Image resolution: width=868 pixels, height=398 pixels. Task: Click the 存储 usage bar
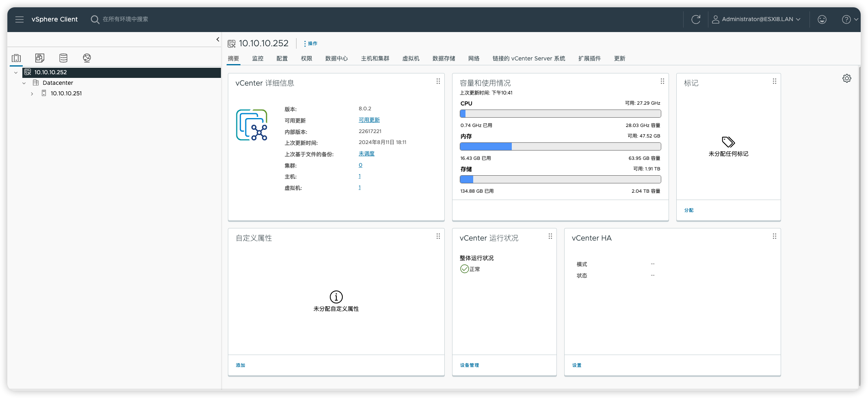(x=560, y=179)
